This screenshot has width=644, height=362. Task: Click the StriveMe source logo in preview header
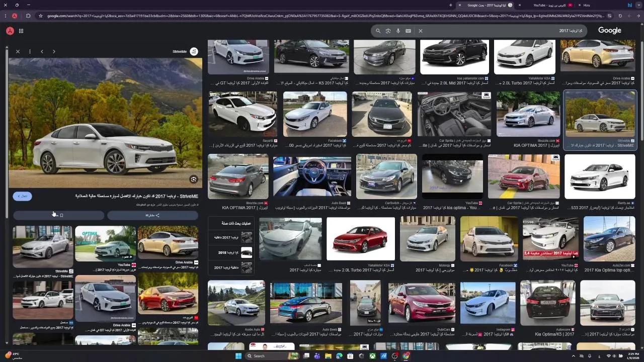(194, 51)
